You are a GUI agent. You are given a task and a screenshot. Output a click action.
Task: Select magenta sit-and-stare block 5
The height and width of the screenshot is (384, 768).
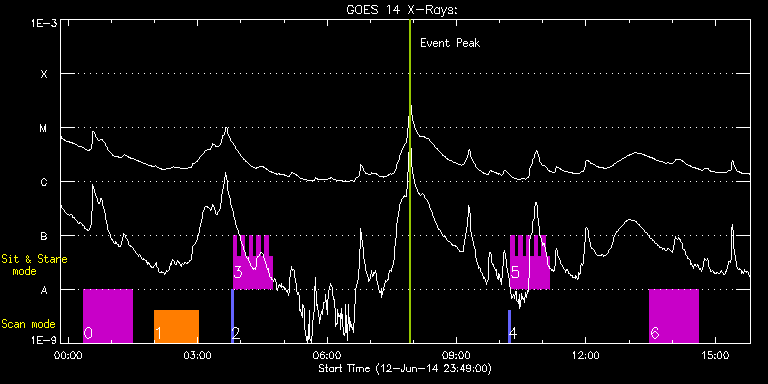530,263
